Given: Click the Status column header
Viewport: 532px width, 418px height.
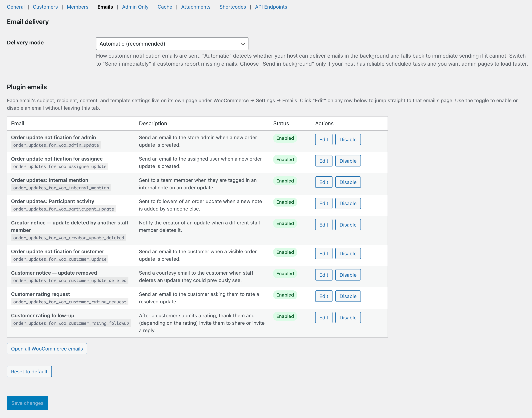Looking at the screenshot, I should click(281, 123).
